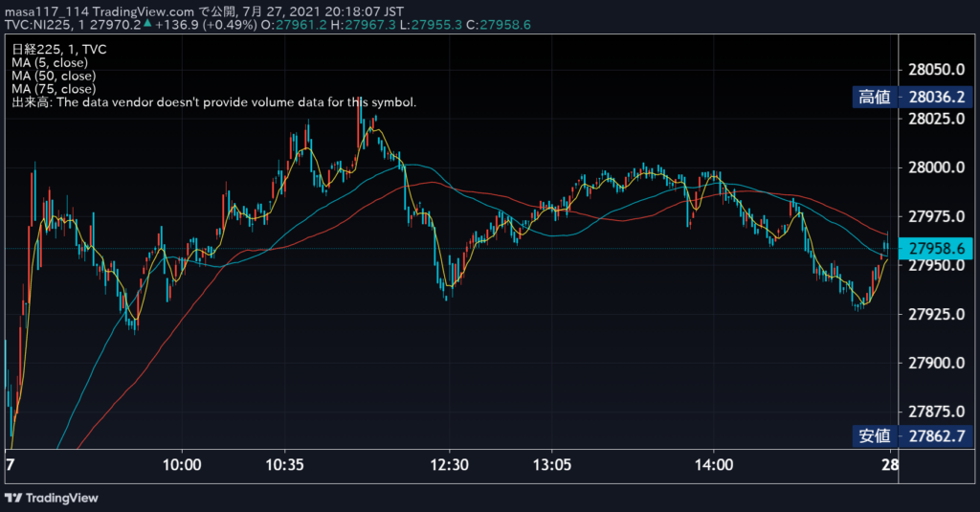Screen dimensions: 980x512
Task: Click the 28 date label on time axis
Action: coord(890,465)
